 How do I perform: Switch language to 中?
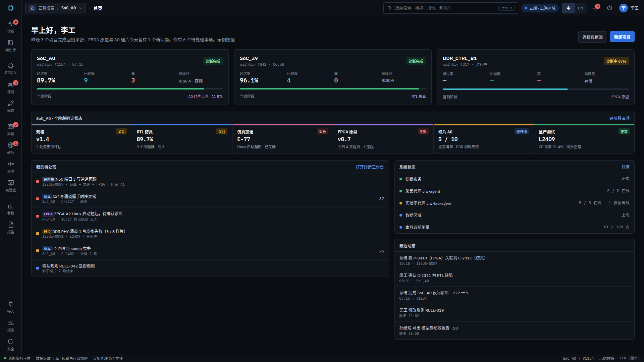click(569, 8)
